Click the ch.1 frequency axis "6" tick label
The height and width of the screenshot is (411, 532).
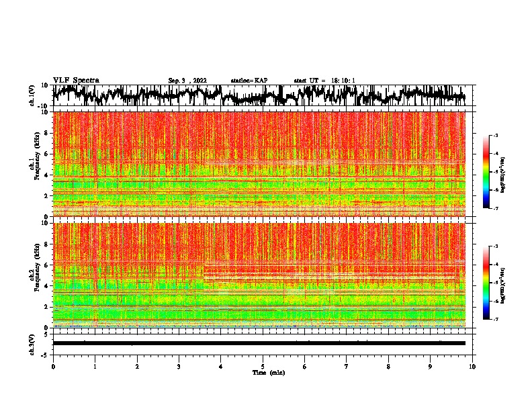(47, 154)
